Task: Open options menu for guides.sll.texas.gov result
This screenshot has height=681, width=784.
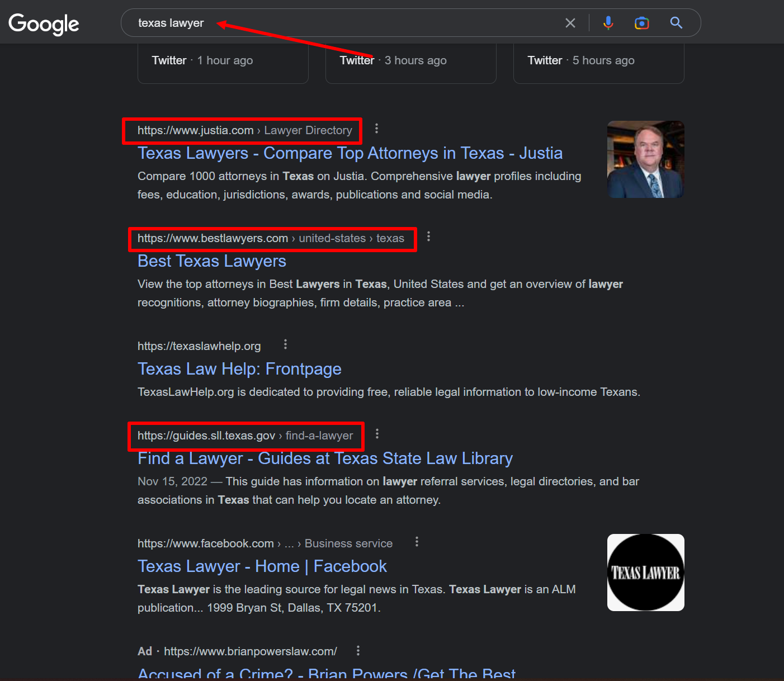Action: [377, 433]
